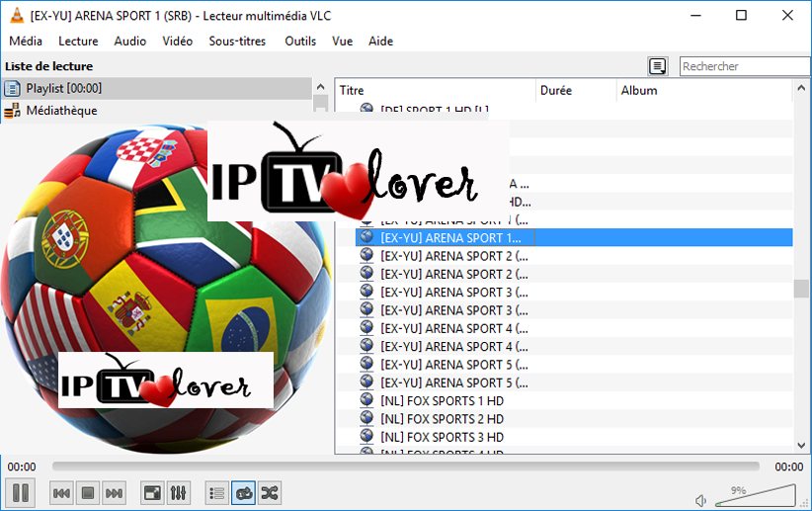The width and height of the screenshot is (812, 511).
Task: Click the Rechercher search field
Action: [x=745, y=66]
